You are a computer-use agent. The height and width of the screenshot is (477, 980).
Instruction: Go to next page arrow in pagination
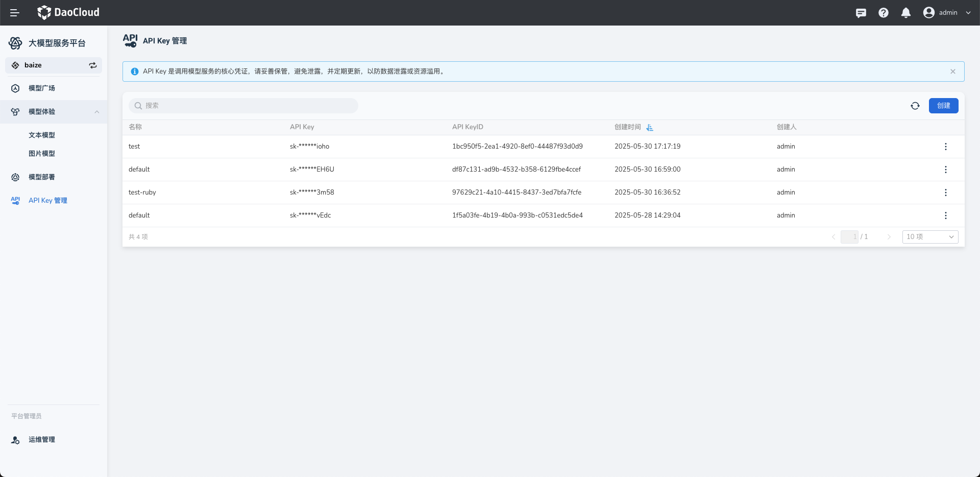(x=889, y=237)
